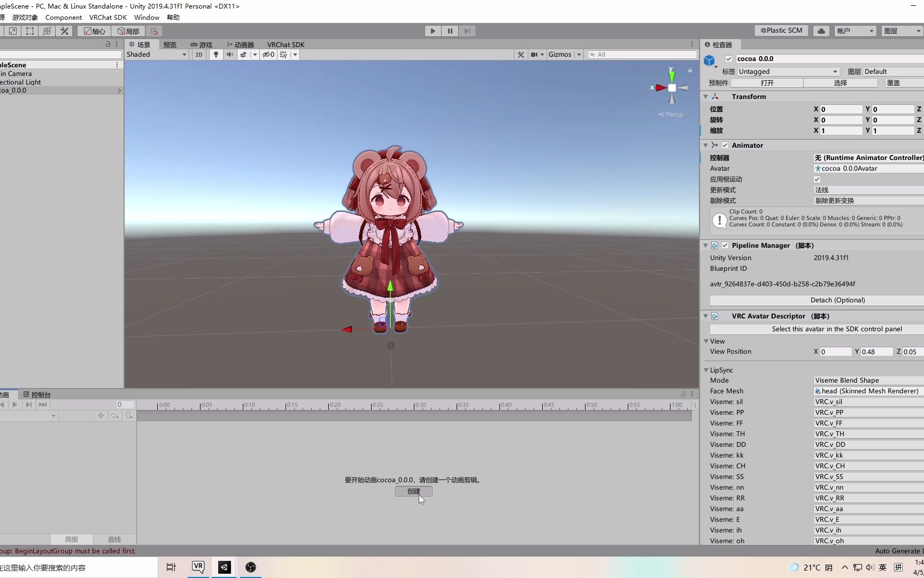Open scene component tools wrench icon
Image resolution: width=924 pixels, height=578 pixels.
click(x=520, y=55)
